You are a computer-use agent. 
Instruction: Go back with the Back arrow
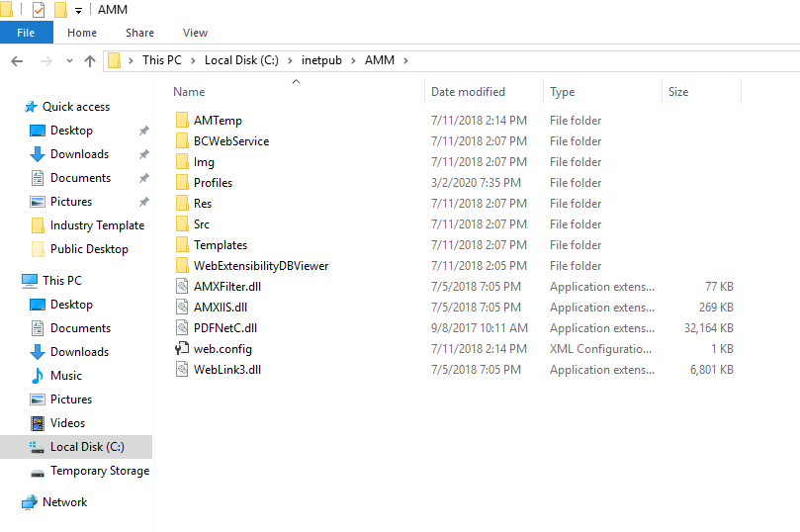[x=17, y=61]
